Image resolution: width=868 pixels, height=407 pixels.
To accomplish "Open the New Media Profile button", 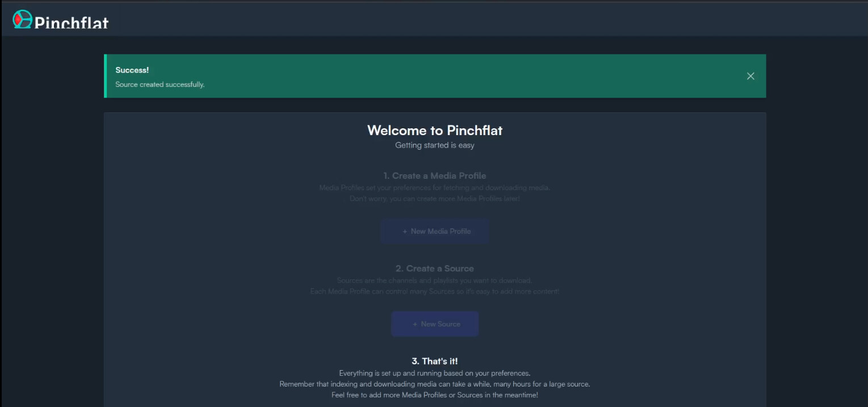I will coord(435,231).
